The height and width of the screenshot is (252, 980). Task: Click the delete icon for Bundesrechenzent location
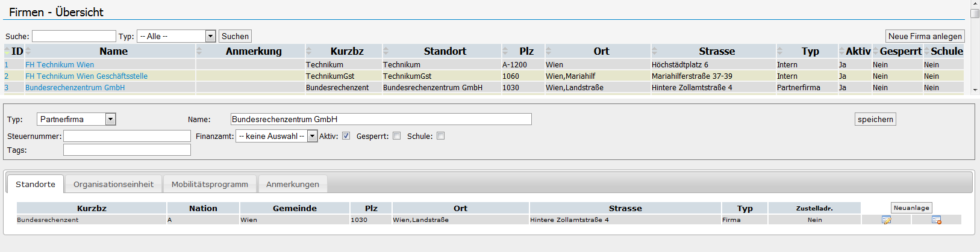(x=936, y=220)
